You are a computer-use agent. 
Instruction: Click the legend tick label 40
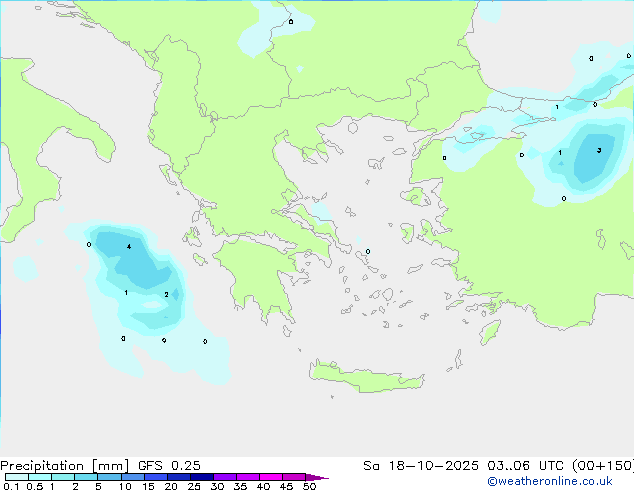click(263, 486)
